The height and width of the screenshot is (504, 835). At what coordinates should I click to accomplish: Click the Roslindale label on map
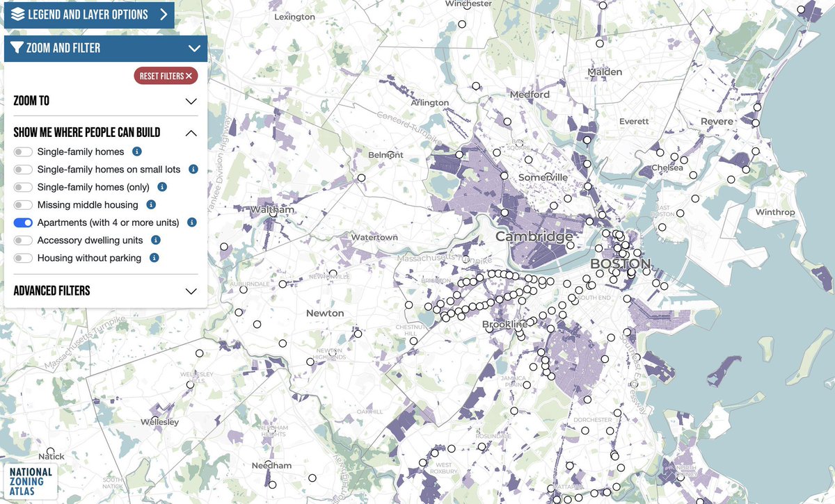coord(495,435)
